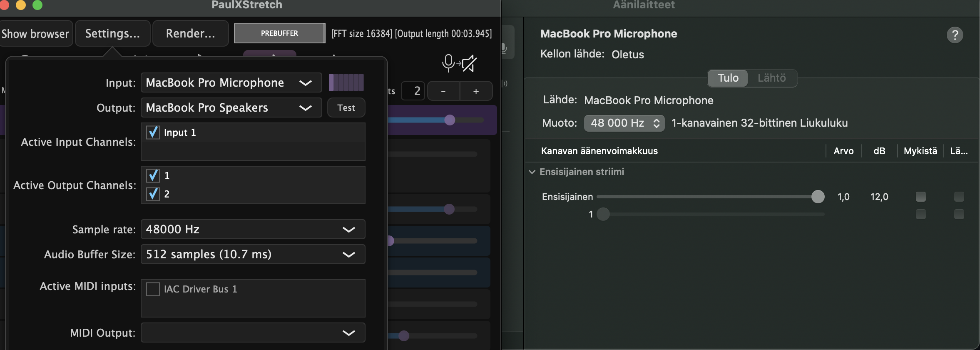Open the Input device dropdown
This screenshot has width=980, height=350.
pos(231,82)
